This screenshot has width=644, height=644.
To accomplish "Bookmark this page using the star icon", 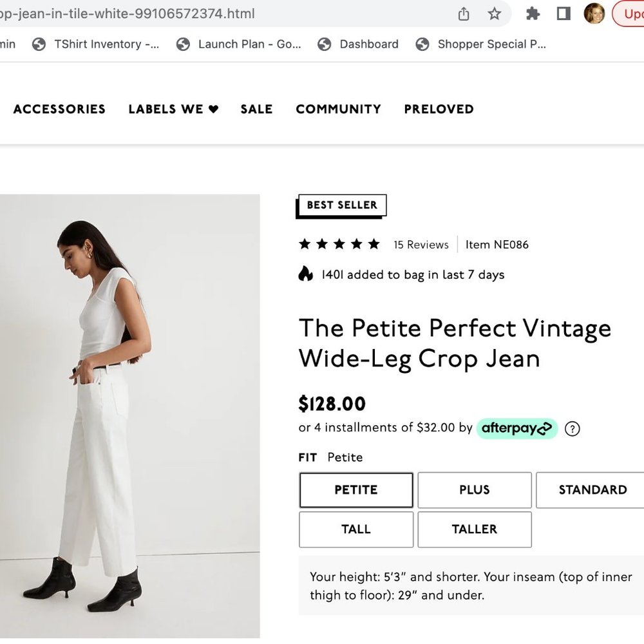I will tap(495, 13).
